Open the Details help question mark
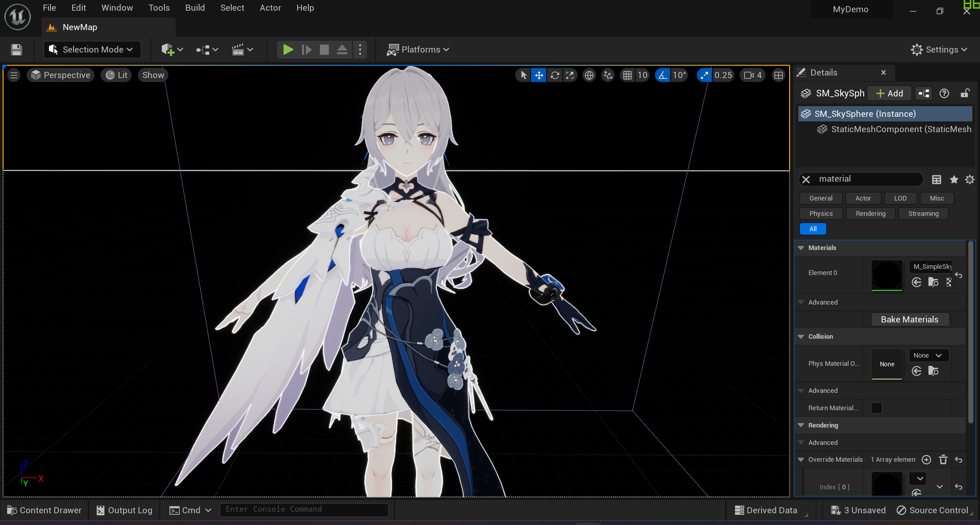Viewport: 980px width, 525px height. click(944, 93)
